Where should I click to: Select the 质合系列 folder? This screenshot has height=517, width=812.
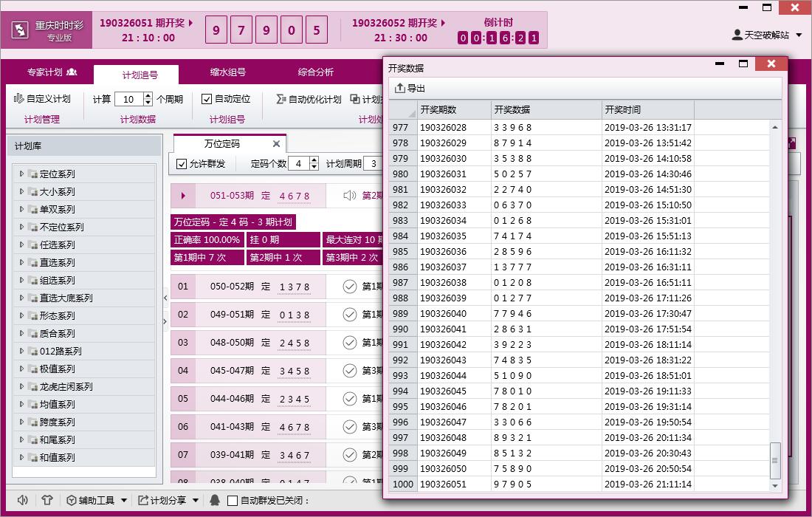click(51, 333)
